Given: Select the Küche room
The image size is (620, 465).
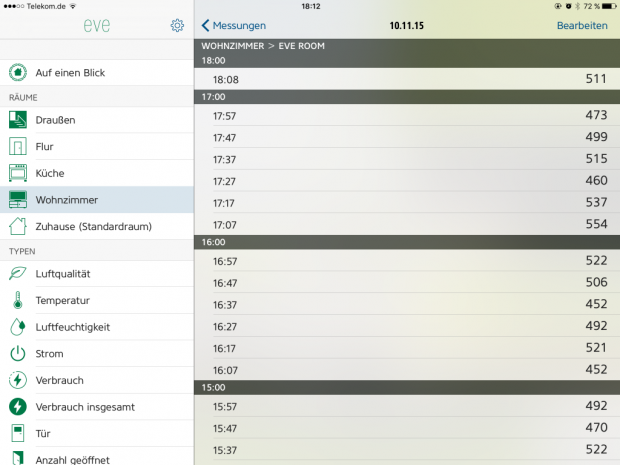Looking at the screenshot, I should pyautogui.click(x=97, y=173).
